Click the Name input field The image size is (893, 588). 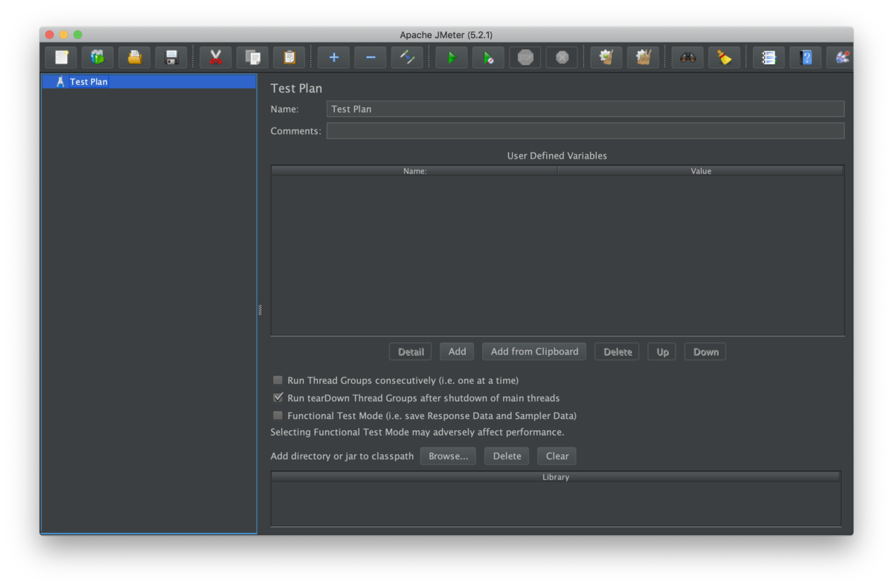(x=586, y=109)
